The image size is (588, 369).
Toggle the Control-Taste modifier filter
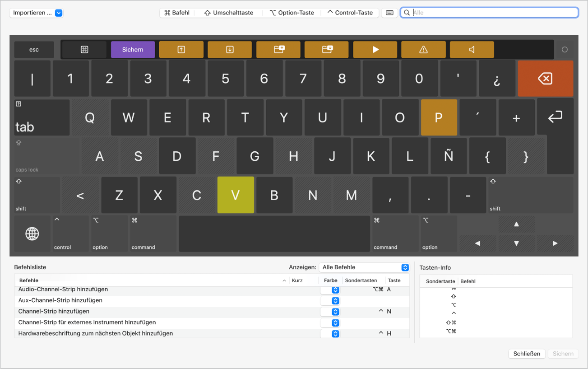[350, 12]
